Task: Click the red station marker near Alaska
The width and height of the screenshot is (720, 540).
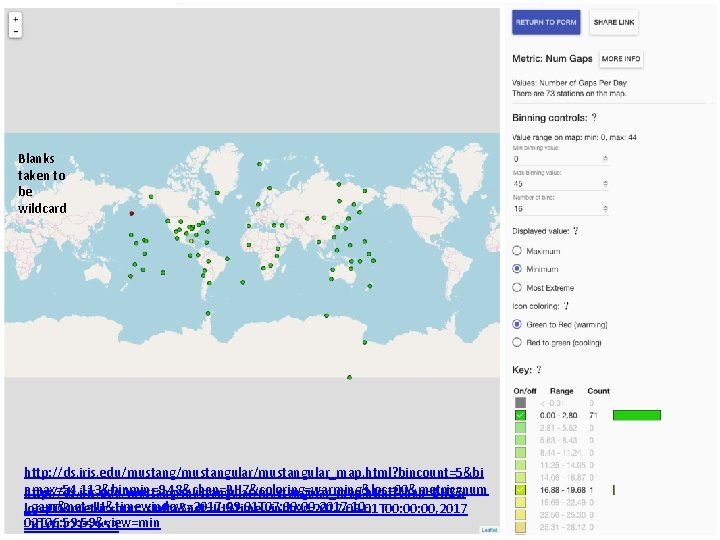Action: 132,214
